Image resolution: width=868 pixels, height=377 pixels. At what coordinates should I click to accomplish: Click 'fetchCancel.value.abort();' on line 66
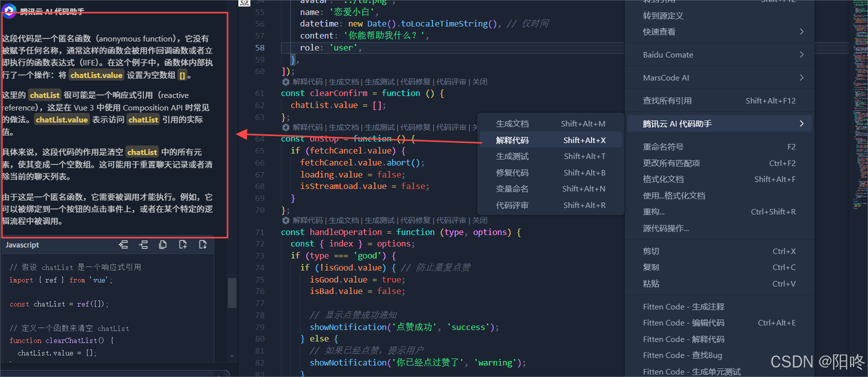(x=362, y=162)
